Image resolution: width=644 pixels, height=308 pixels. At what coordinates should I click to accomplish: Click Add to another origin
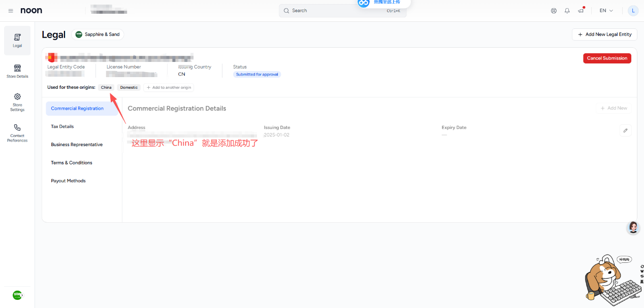[x=169, y=87]
